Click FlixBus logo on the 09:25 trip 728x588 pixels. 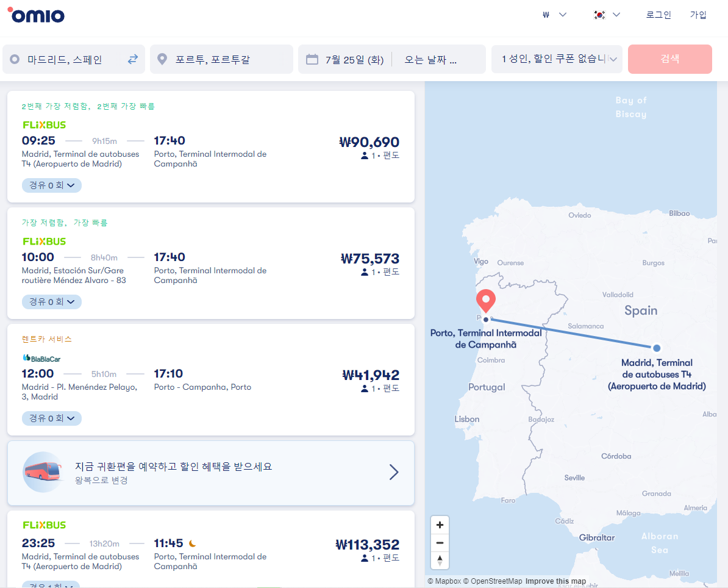tap(44, 125)
